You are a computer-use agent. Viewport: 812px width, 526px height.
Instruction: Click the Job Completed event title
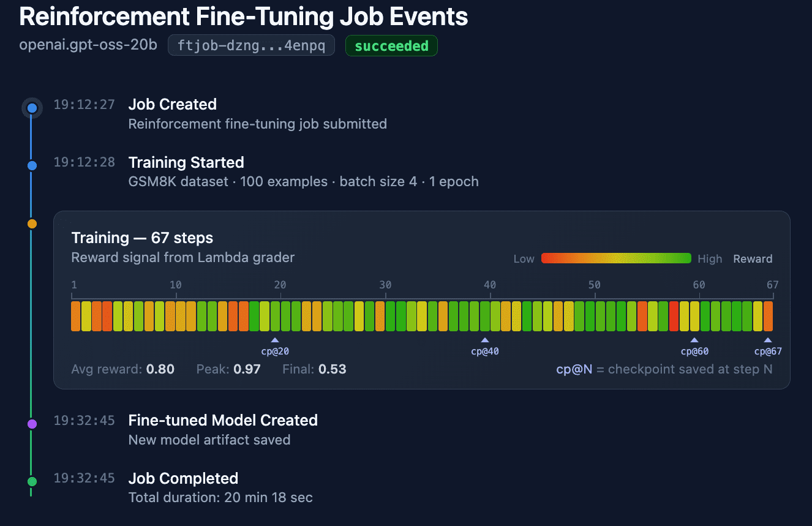pyautogui.click(x=183, y=478)
